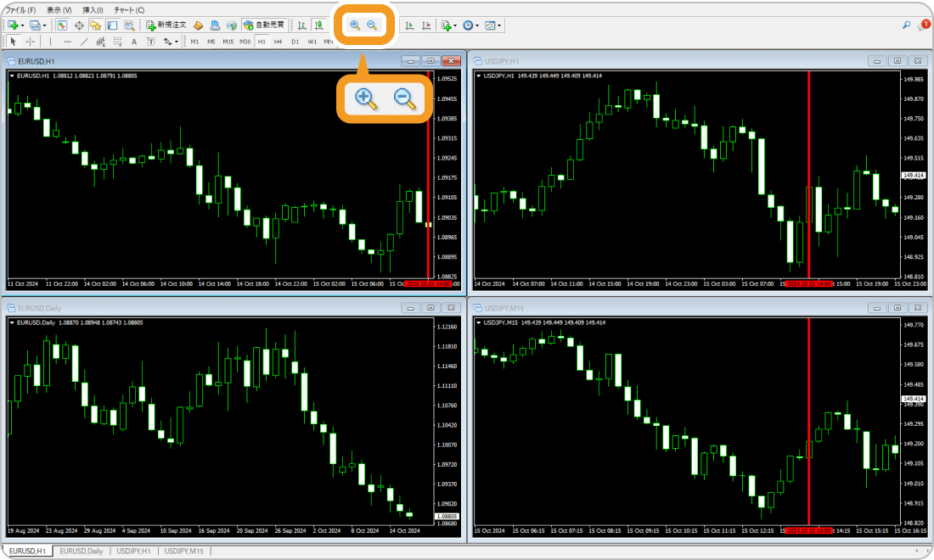Select the Fibonacci retracement tool
The image size is (934, 560).
pos(117,42)
